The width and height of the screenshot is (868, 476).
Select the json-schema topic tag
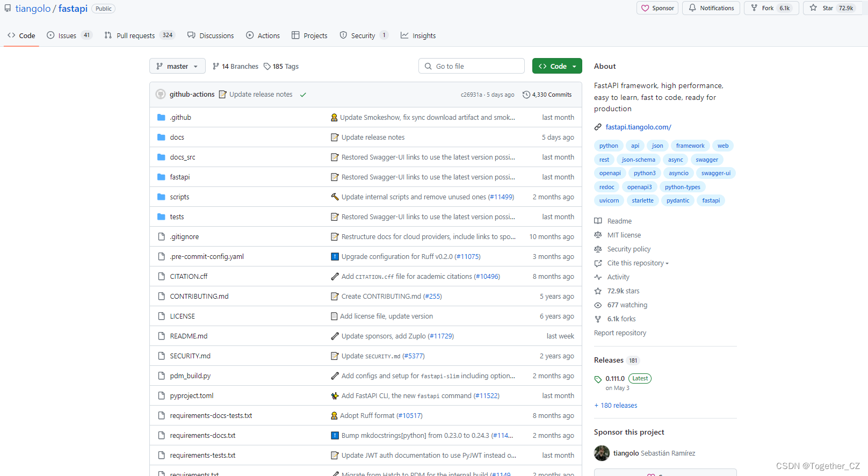tap(638, 160)
